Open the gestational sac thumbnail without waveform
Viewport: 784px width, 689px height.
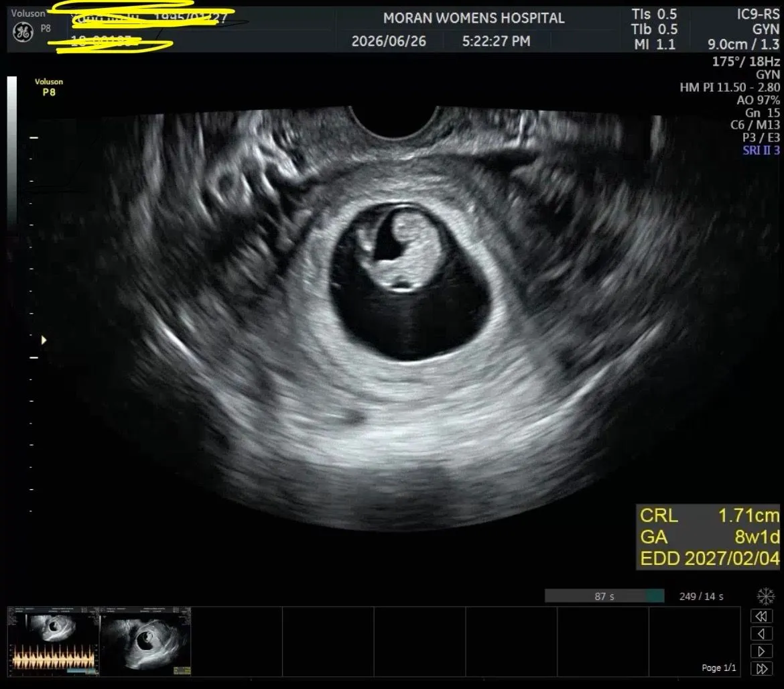(x=145, y=641)
